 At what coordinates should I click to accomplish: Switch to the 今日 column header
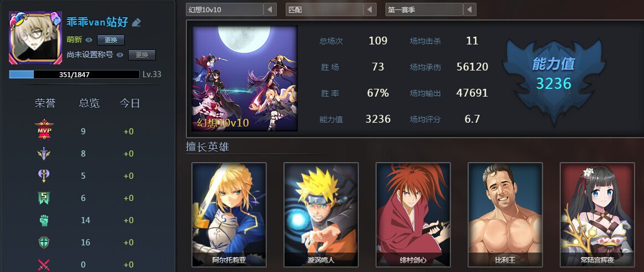pos(130,103)
